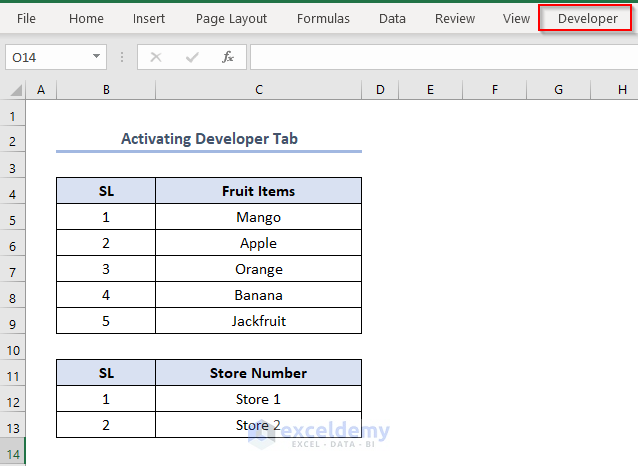Expand the Name Box dropdown arrow
The width and height of the screenshot is (638, 466).
coord(96,57)
